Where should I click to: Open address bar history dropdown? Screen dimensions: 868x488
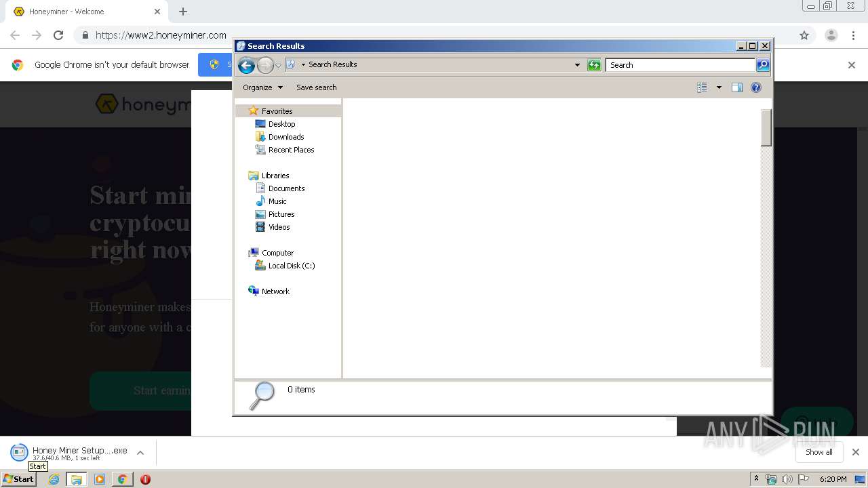coord(577,65)
